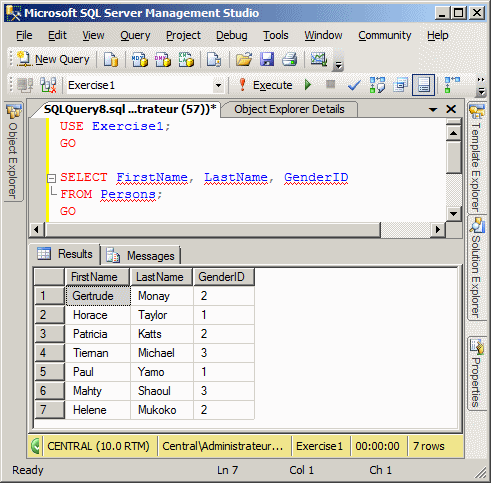Open the Properties side panel
The width and height of the screenshot is (491, 483).
click(476, 374)
